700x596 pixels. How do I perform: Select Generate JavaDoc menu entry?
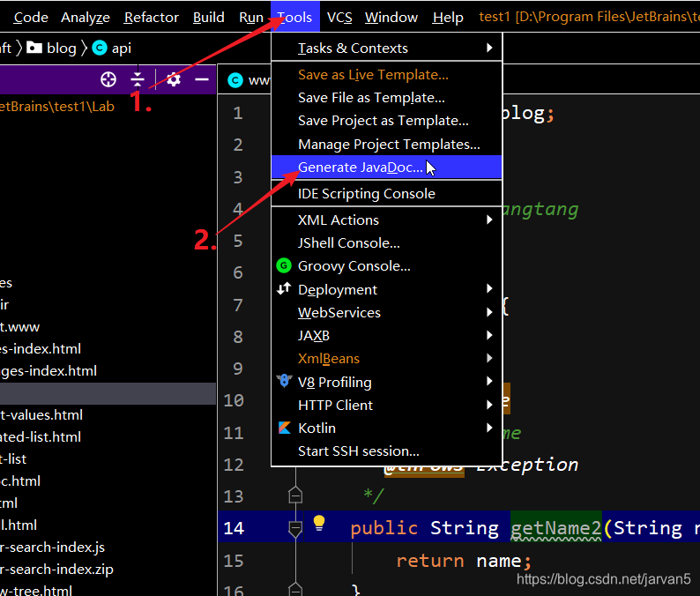point(387,167)
